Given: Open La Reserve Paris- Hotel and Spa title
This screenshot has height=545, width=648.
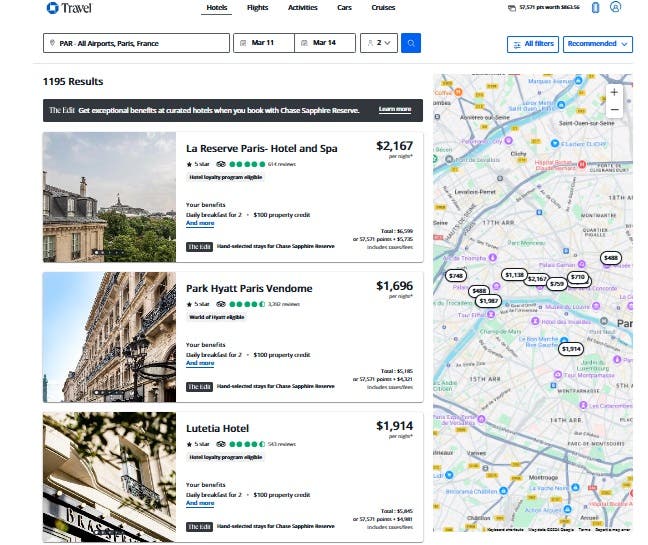Looking at the screenshot, I should [262, 148].
